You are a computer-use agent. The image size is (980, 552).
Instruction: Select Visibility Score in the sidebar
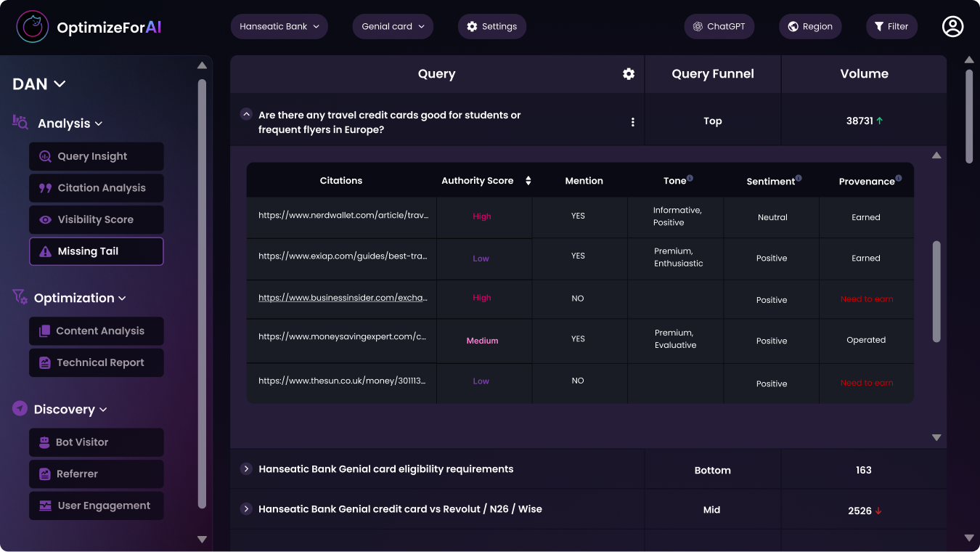(x=97, y=220)
